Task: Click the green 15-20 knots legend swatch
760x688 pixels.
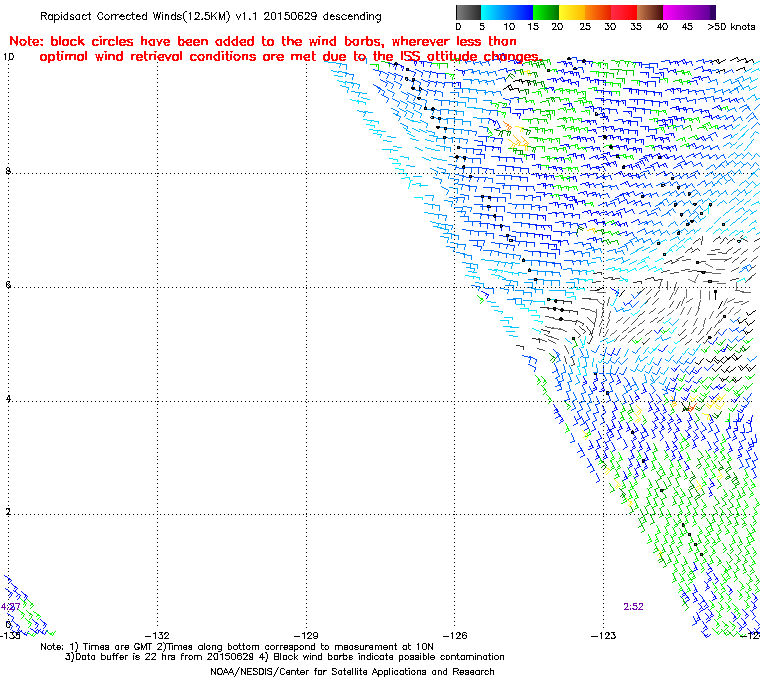Action: coord(546,12)
